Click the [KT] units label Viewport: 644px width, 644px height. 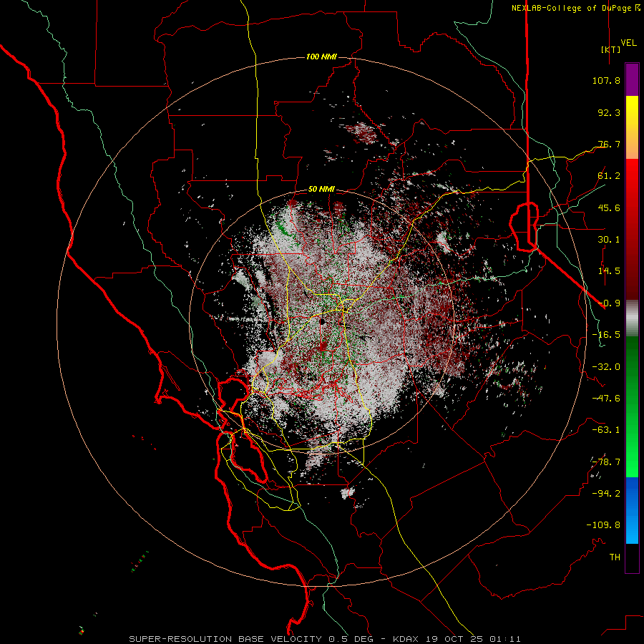(610, 49)
